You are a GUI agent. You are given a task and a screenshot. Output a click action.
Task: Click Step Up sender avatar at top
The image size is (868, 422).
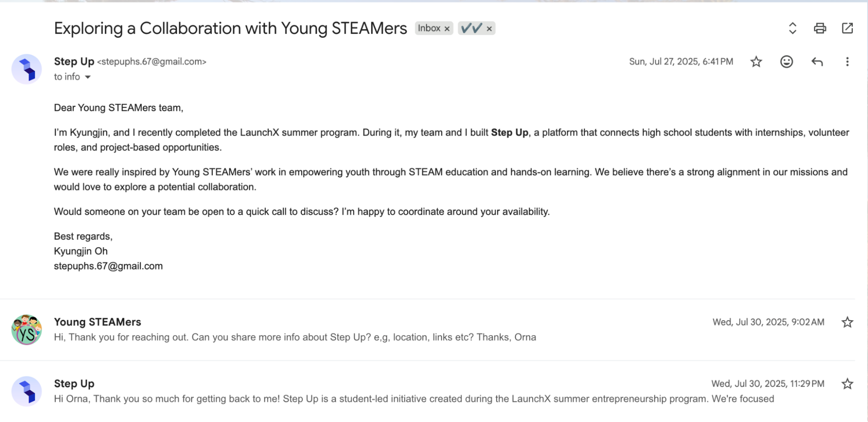click(26, 69)
